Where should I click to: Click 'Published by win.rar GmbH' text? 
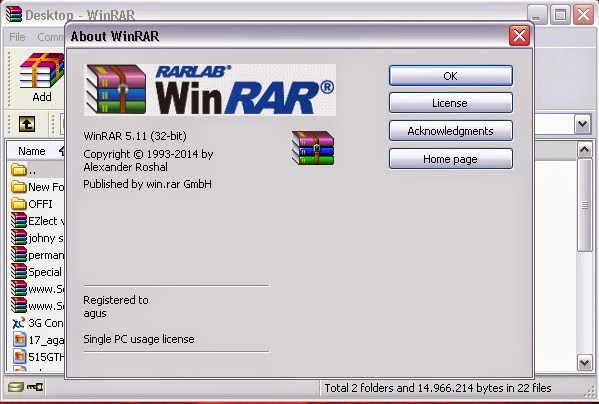click(x=147, y=184)
